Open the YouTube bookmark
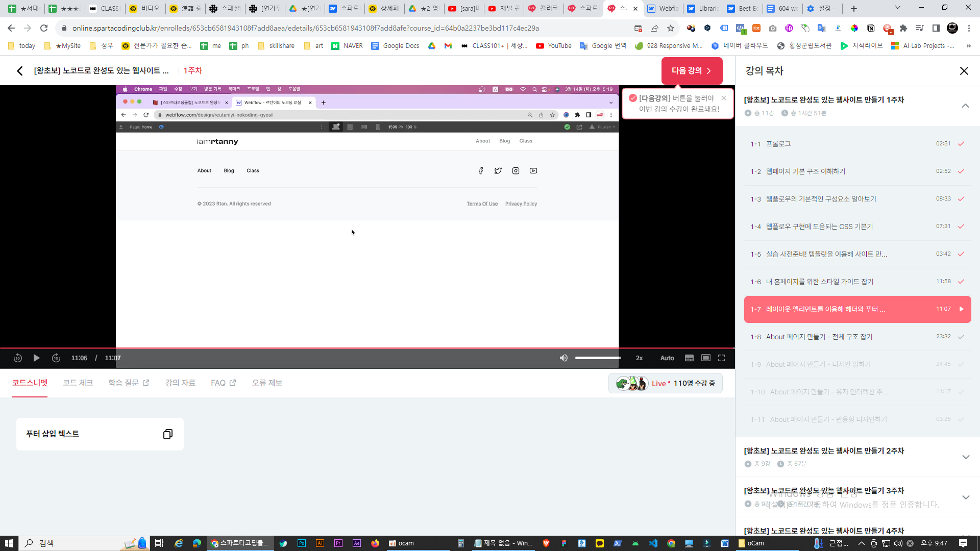 tap(554, 46)
